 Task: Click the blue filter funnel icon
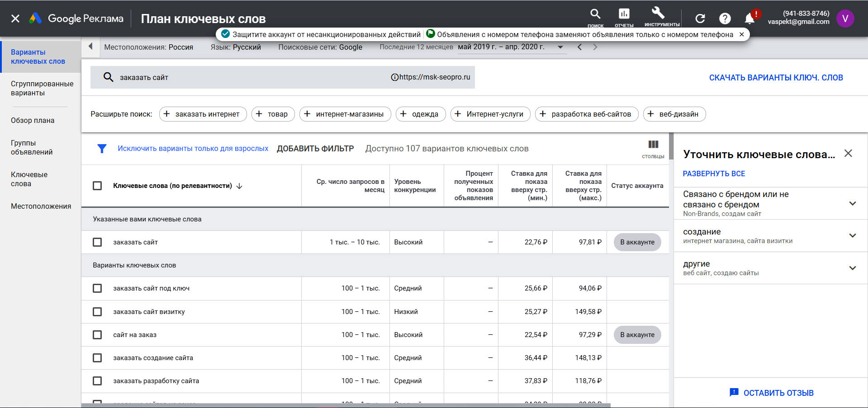point(102,149)
